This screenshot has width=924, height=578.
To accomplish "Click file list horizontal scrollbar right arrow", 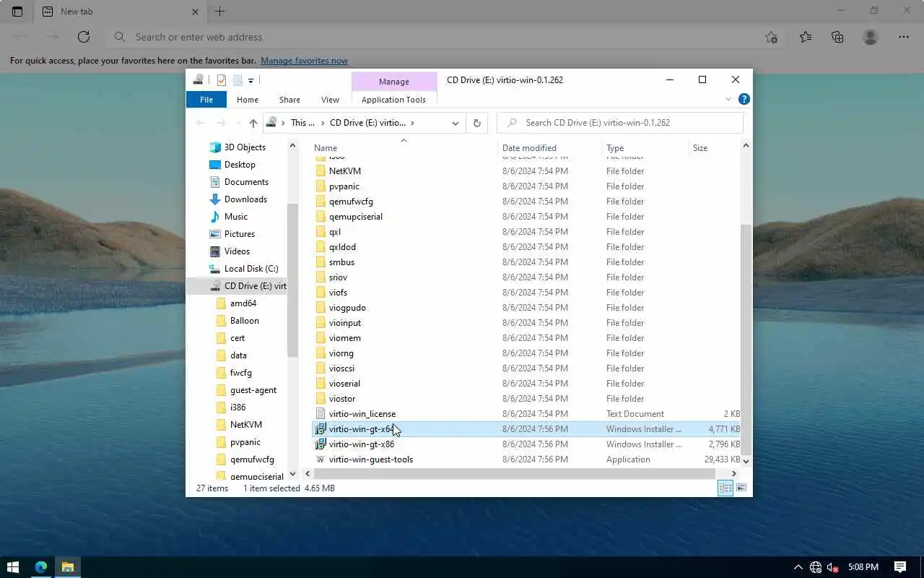I will 733,474.
